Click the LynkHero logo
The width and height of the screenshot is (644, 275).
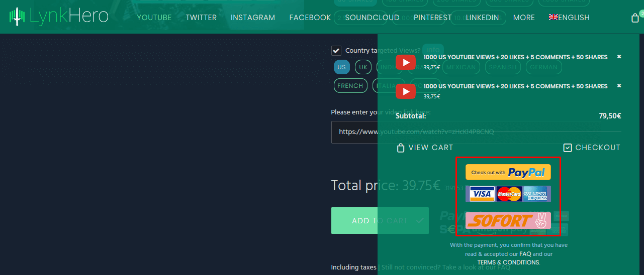point(59,17)
